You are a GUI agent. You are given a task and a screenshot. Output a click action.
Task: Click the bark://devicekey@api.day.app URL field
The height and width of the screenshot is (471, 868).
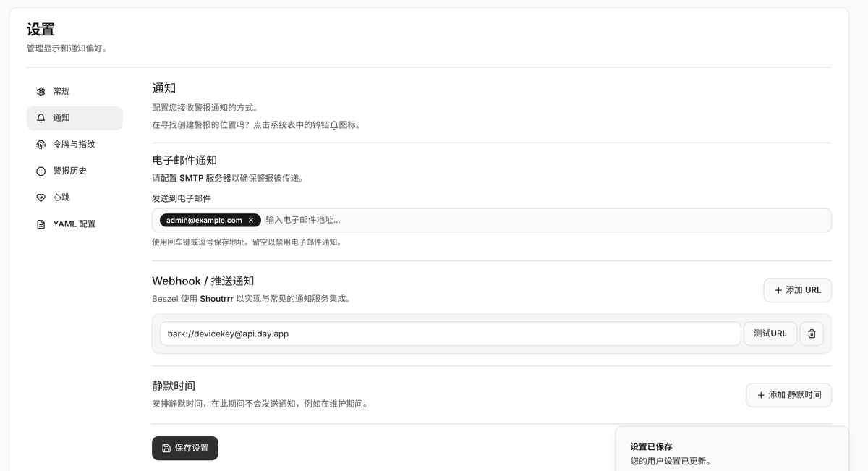pos(450,334)
